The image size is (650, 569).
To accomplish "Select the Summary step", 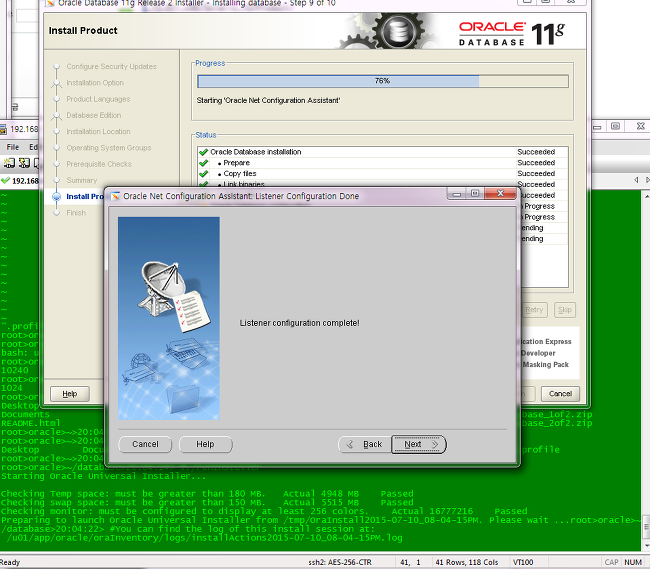I will click(x=82, y=180).
